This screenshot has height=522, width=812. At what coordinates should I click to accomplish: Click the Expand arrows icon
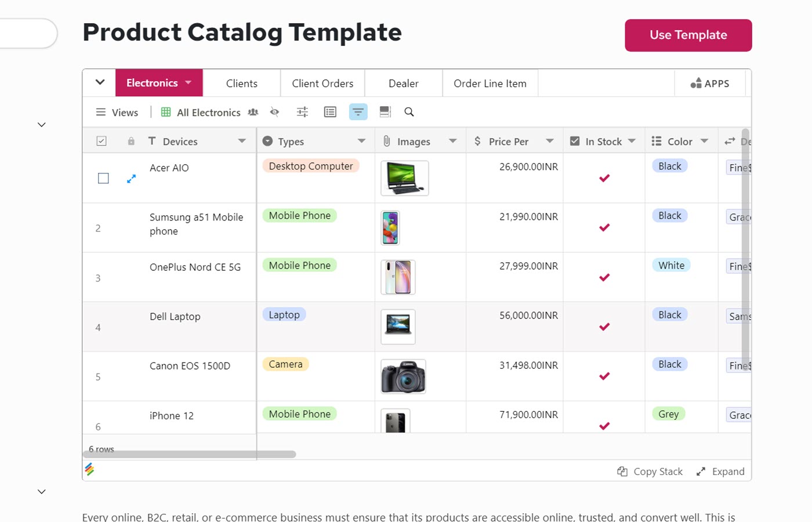[701, 472]
